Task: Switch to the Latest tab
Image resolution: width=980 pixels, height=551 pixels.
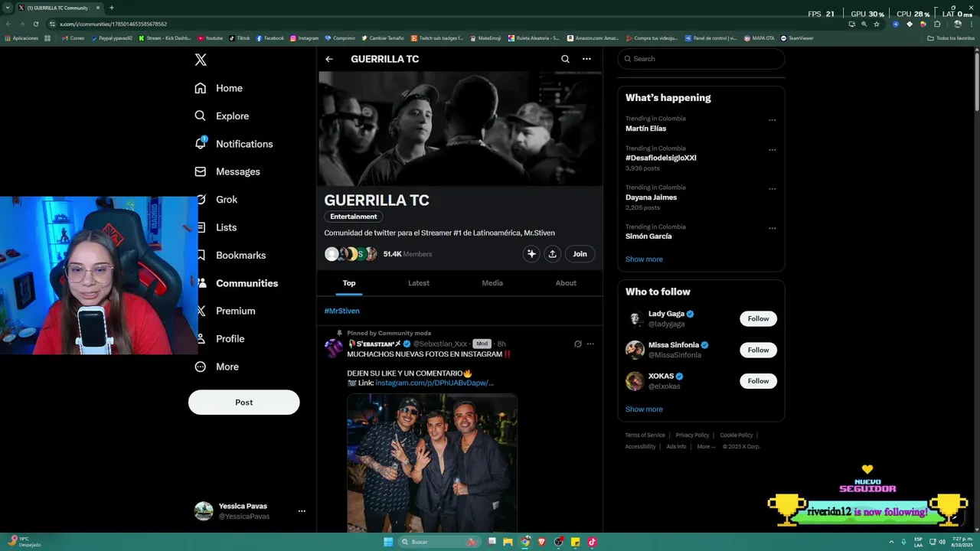Action: click(419, 283)
